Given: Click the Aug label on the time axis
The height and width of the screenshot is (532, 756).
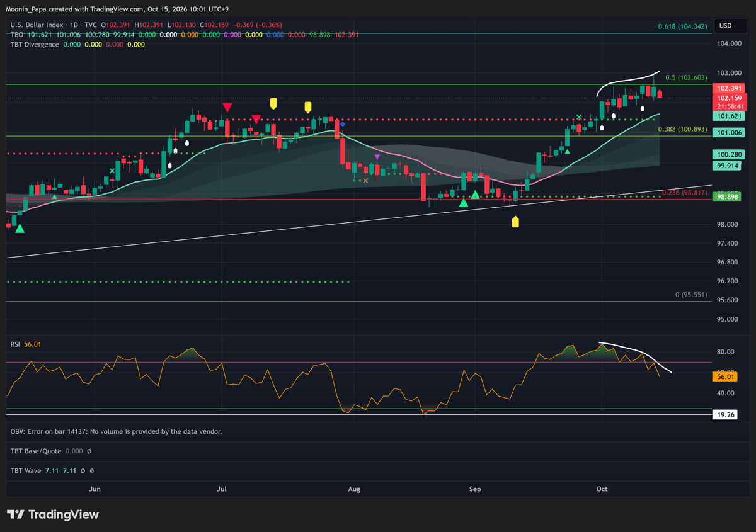Looking at the screenshot, I should click(x=354, y=489).
